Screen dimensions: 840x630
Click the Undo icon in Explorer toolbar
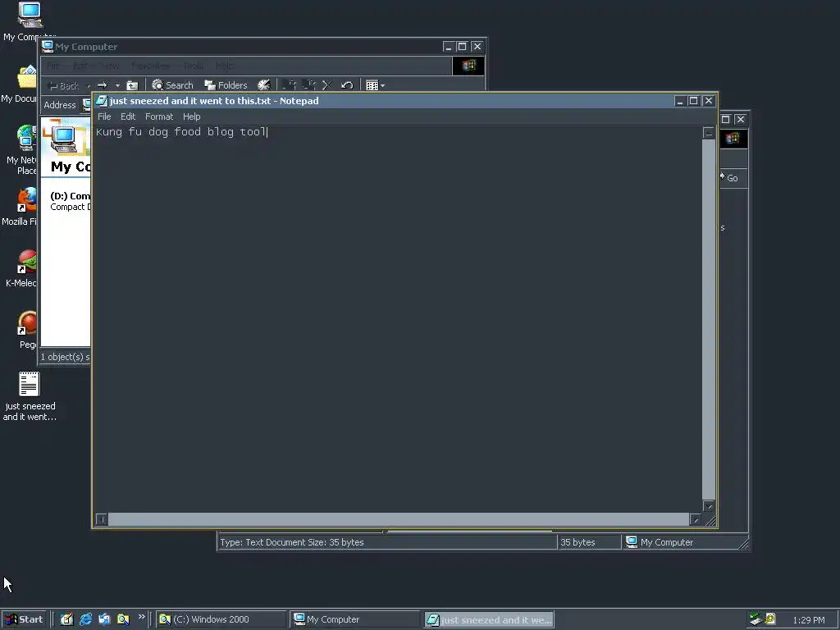coord(347,85)
